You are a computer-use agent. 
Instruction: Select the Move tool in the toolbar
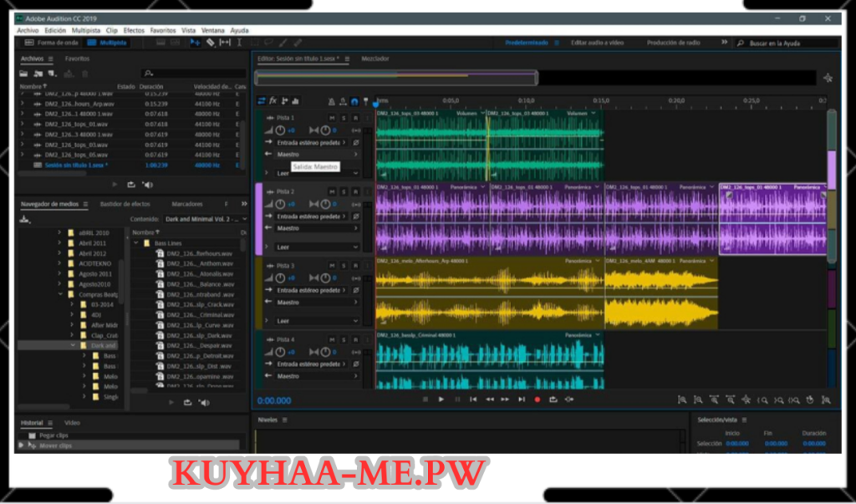pyautogui.click(x=195, y=43)
